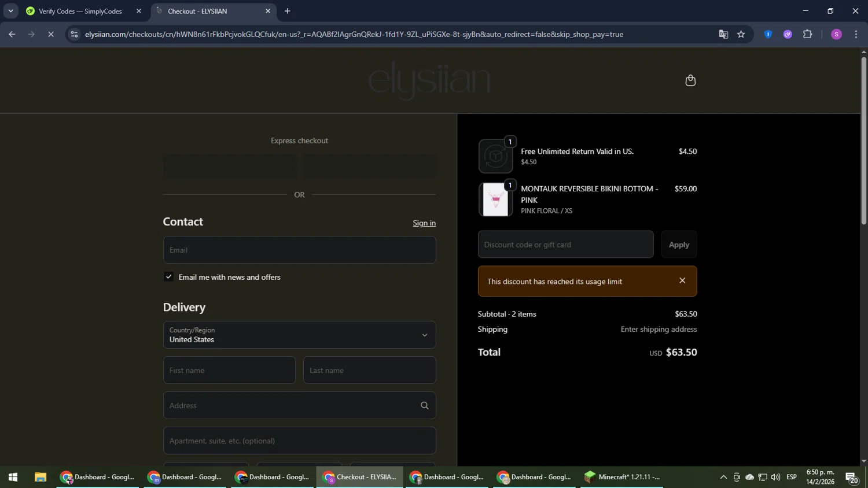This screenshot has height=488, width=868.
Task: Open OneDrive cloud icon in system tray
Action: coord(749,477)
